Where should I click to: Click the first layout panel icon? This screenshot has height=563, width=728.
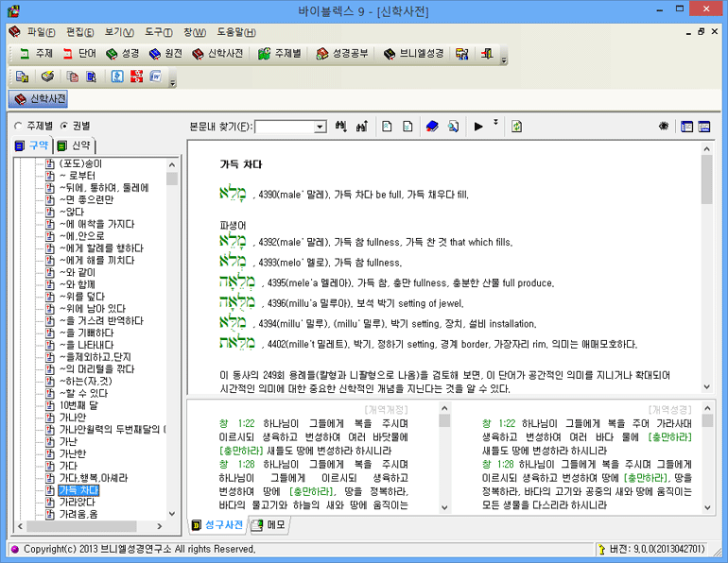click(x=686, y=127)
